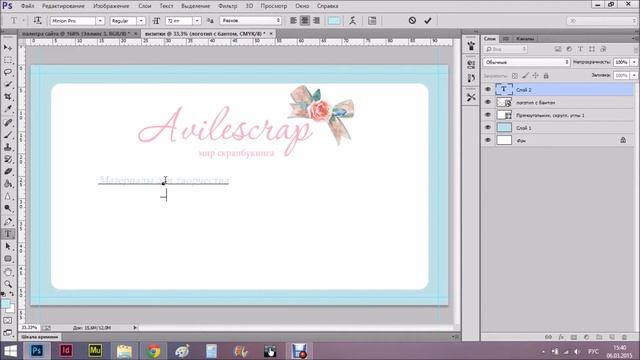Select the Zoom tool in toolbox

[x=8, y=284]
